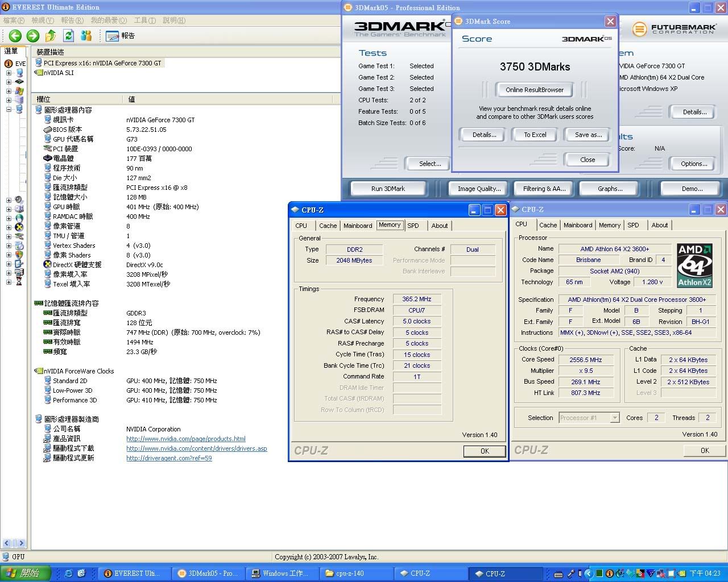Click the Graphs... button in 3DMark05
The width and height of the screenshot is (728, 582).
[610, 189]
